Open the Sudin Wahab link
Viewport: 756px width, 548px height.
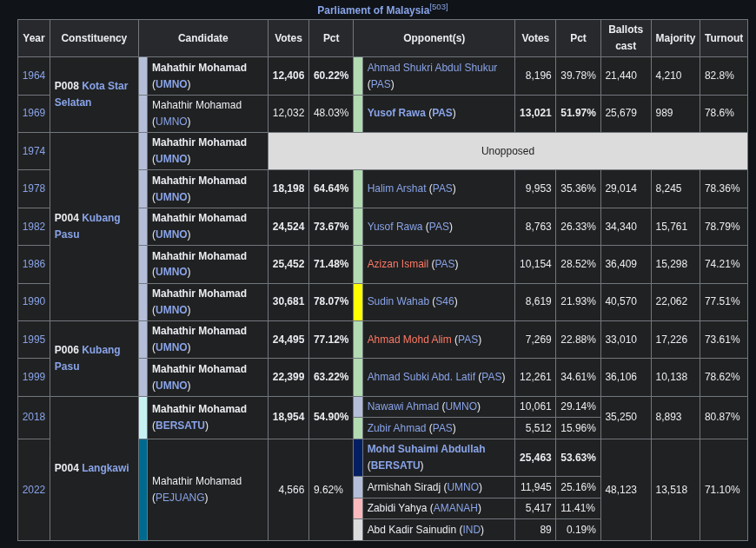pyautogui.click(x=398, y=301)
